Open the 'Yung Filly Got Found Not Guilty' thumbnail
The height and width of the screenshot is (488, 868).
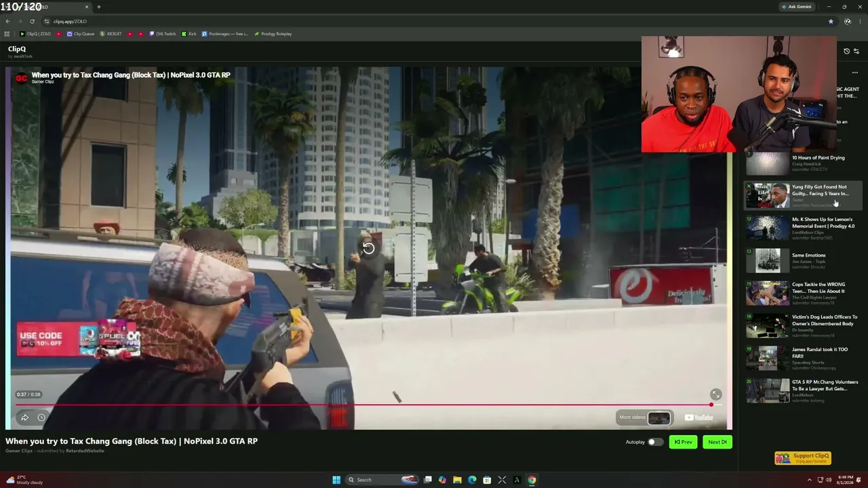click(768, 195)
